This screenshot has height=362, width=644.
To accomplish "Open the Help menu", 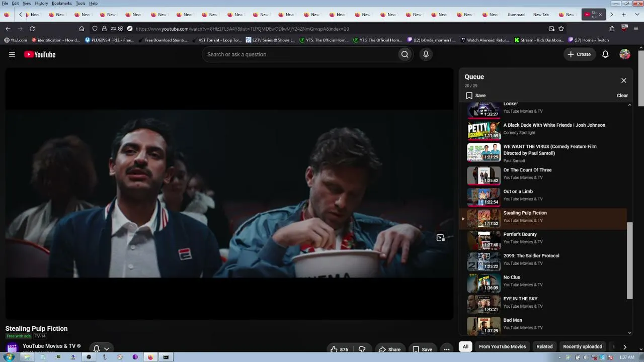I will tap(93, 4).
